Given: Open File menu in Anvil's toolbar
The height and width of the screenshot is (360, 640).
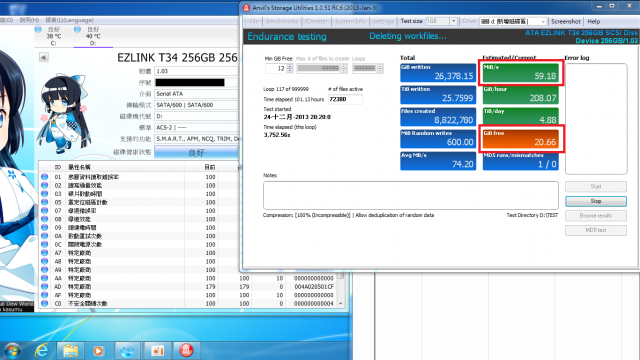Looking at the screenshot, I should click(254, 21).
